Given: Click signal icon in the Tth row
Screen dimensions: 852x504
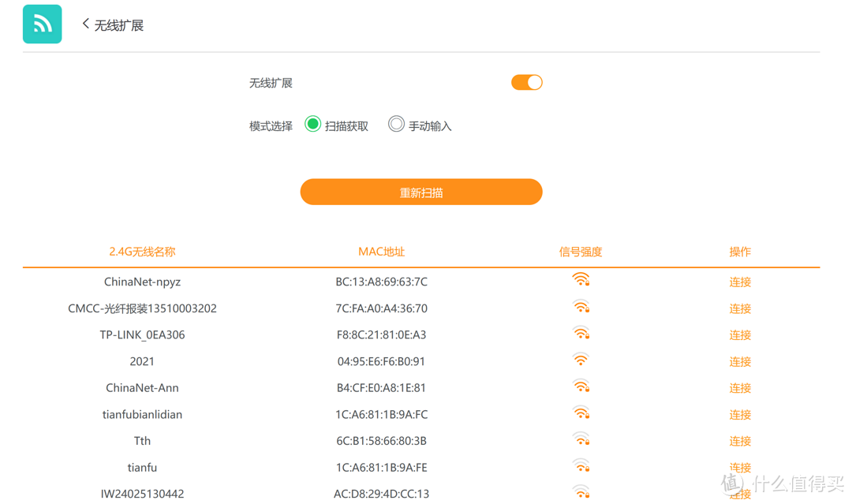Looking at the screenshot, I should point(581,439).
